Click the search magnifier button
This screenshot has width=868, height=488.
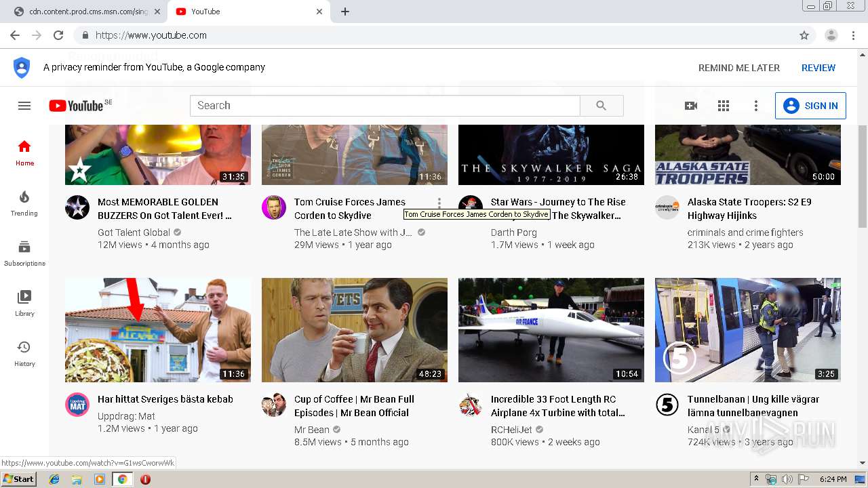click(x=601, y=106)
